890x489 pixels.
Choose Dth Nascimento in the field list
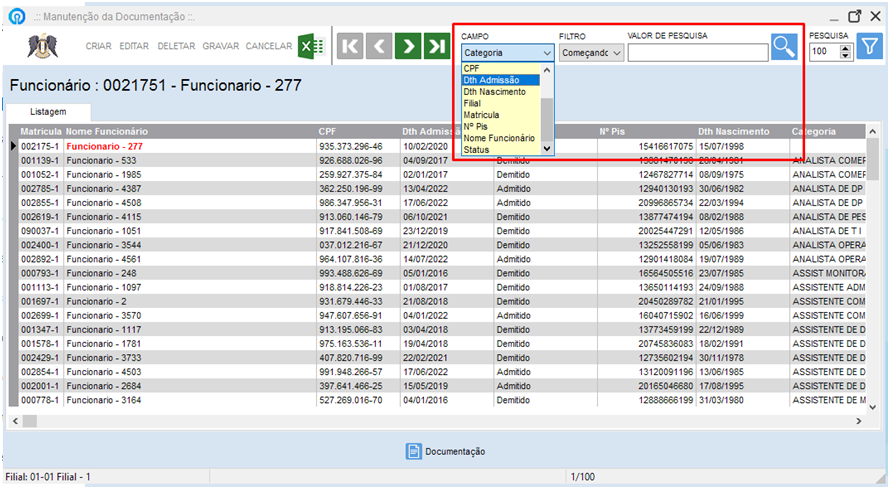point(501,92)
